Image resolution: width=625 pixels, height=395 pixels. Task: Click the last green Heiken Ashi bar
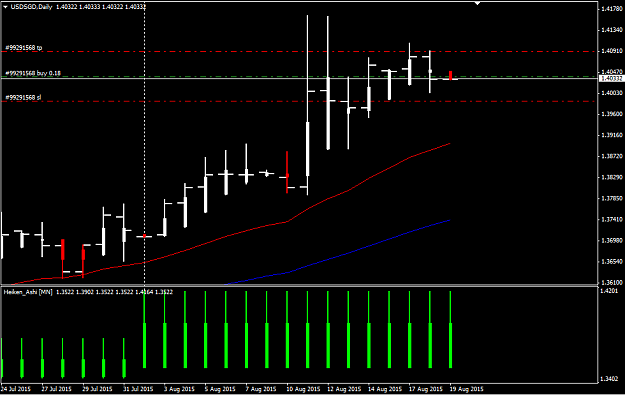pyautogui.click(x=450, y=330)
